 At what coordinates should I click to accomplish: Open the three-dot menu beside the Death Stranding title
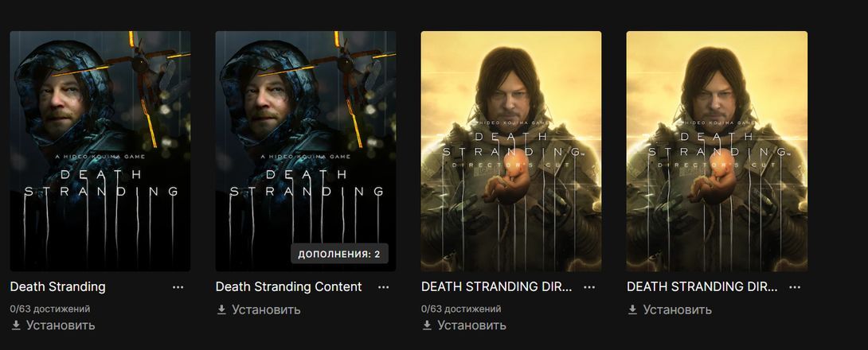pos(178,287)
